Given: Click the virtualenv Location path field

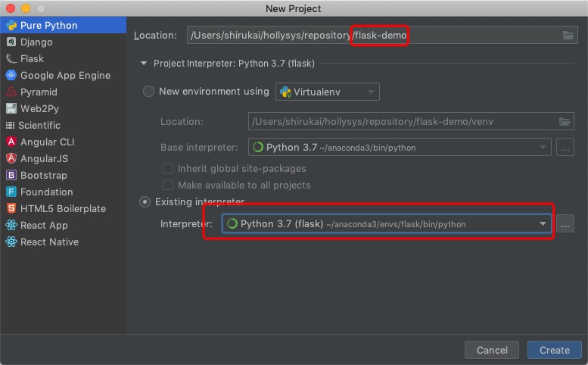Looking at the screenshot, I should point(411,122).
